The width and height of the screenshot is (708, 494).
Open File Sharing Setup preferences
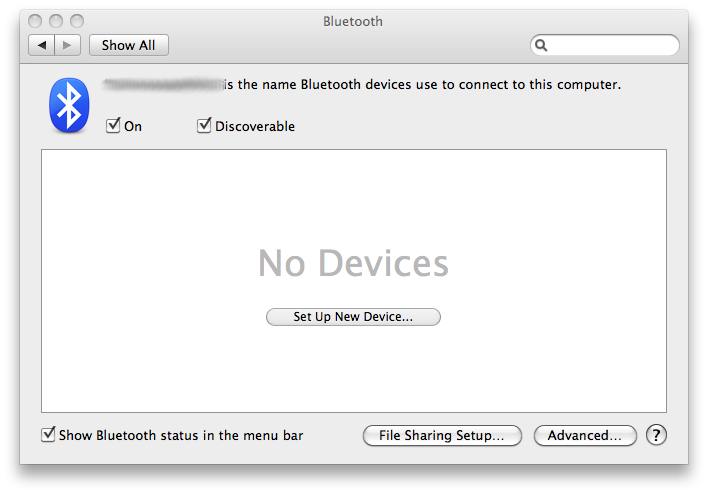point(442,435)
